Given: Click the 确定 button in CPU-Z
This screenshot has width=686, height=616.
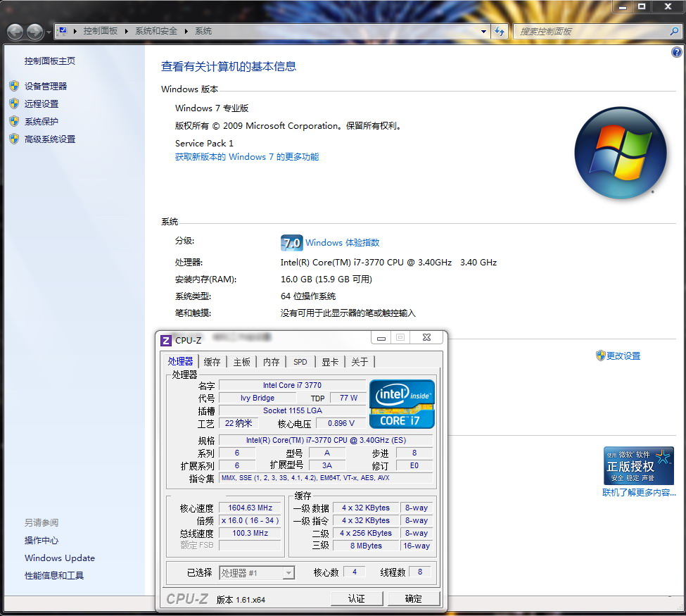Looking at the screenshot, I should [414, 599].
